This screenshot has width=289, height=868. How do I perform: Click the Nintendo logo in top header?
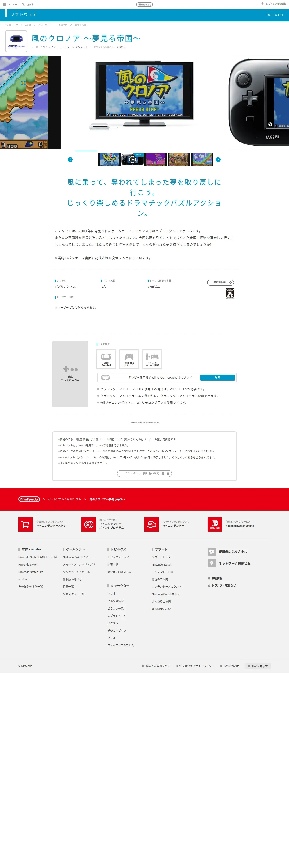144,4
